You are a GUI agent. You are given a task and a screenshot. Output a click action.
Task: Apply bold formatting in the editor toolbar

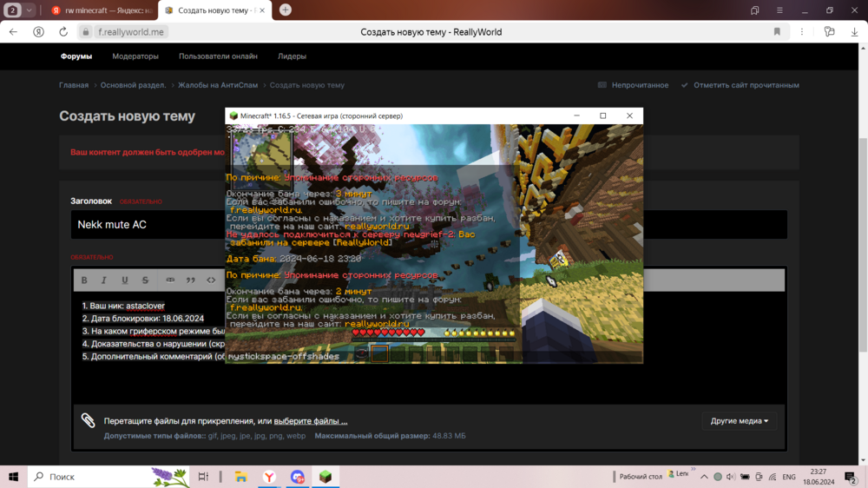(84, 280)
